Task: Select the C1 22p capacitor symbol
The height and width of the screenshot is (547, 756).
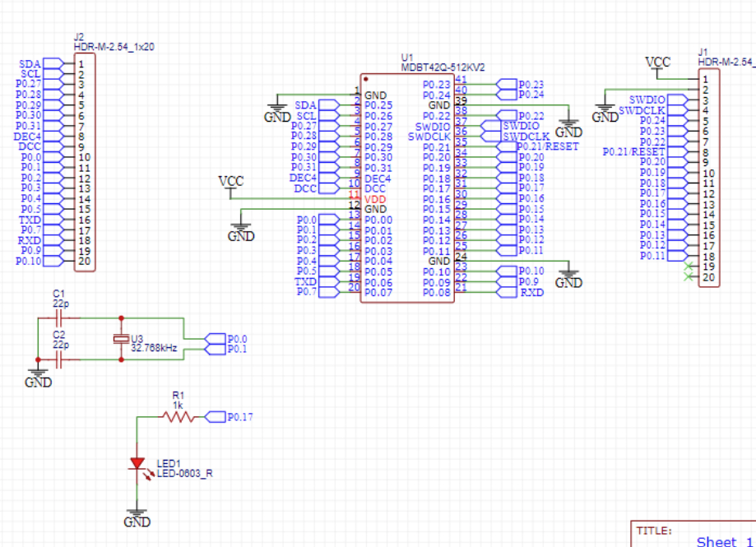Action: click(x=58, y=317)
